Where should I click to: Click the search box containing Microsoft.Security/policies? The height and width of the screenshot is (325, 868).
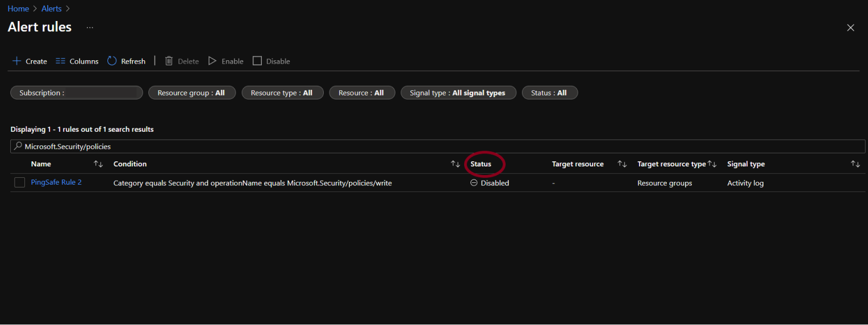(437, 146)
